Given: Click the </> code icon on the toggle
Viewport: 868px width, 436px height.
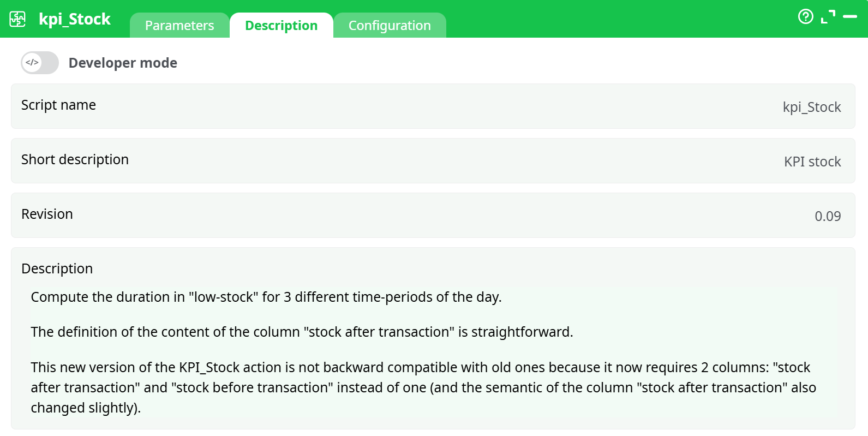Looking at the screenshot, I should point(32,62).
